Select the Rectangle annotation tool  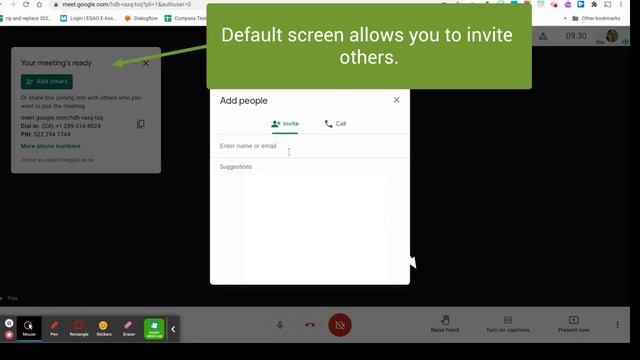click(79, 329)
